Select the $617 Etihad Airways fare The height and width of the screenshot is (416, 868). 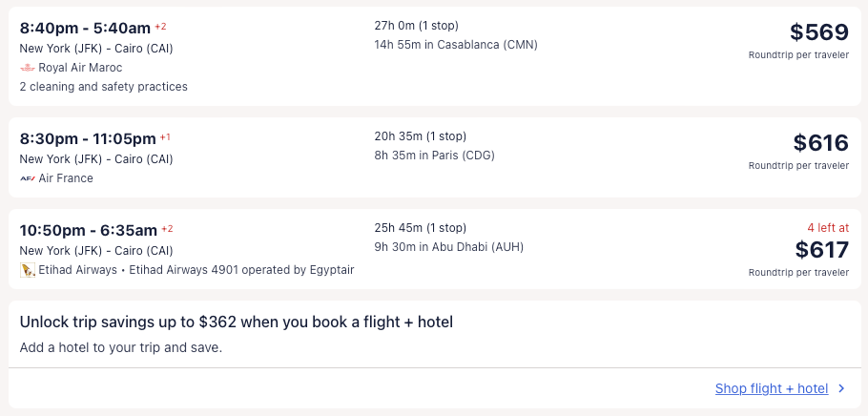(x=820, y=250)
